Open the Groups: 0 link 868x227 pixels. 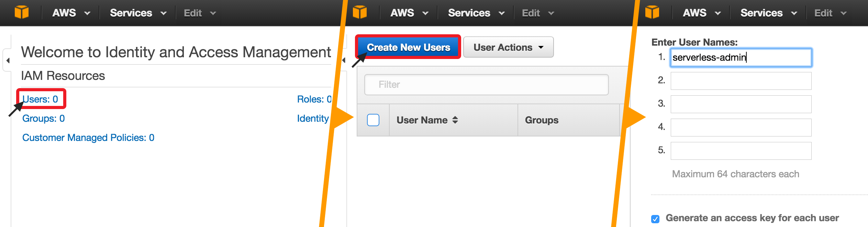pos(43,118)
